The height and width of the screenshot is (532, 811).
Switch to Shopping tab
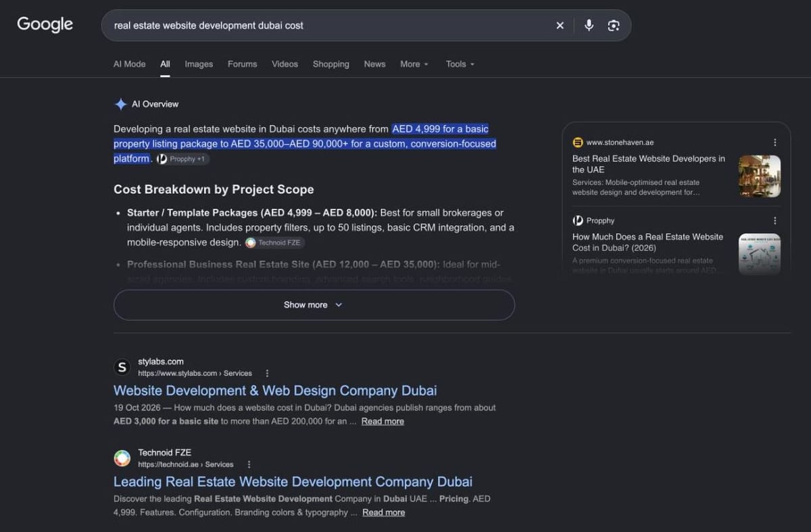(x=330, y=64)
